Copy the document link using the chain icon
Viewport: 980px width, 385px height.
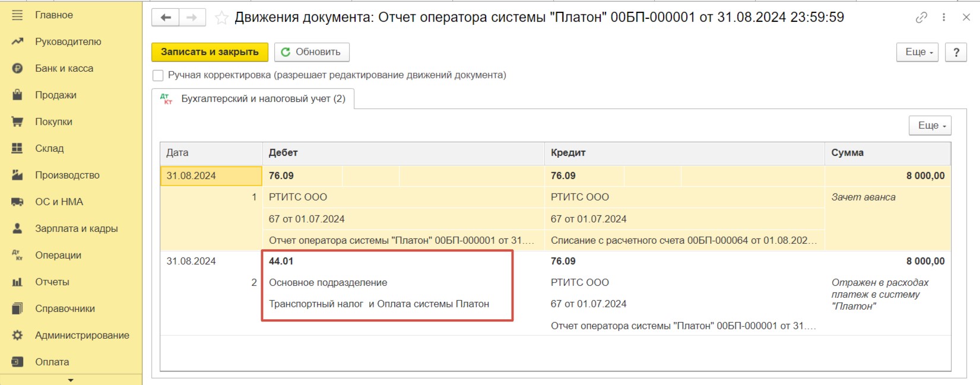pos(921,18)
